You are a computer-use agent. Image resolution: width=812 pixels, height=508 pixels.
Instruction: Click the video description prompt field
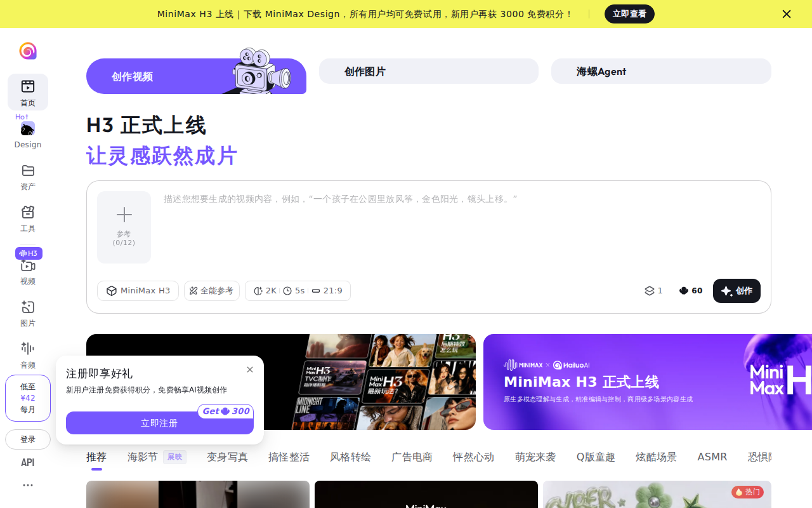point(462,227)
